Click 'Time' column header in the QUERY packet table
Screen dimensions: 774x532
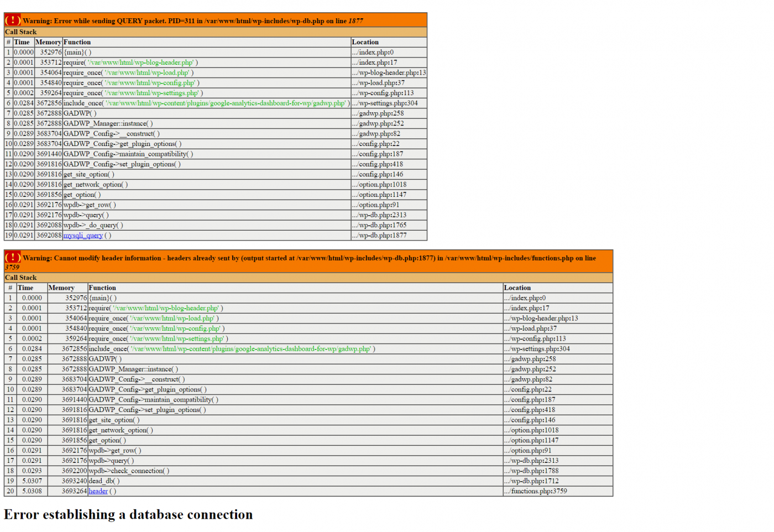point(22,42)
